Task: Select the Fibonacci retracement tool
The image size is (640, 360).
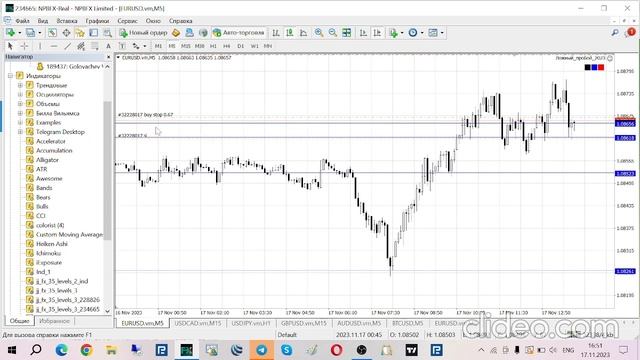Action: tap(95, 46)
